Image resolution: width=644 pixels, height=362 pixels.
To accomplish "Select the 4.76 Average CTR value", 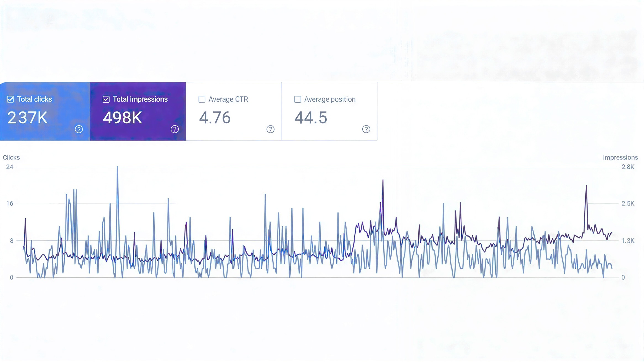I will click(215, 118).
